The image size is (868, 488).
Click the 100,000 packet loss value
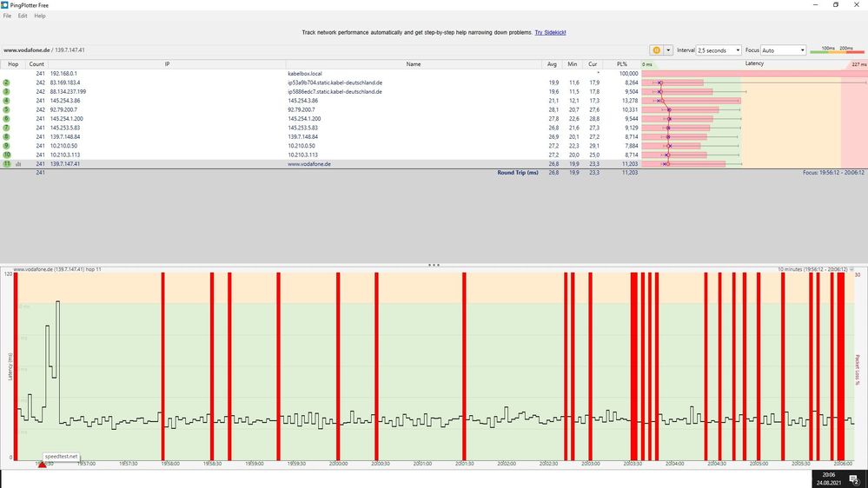tap(628, 74)
